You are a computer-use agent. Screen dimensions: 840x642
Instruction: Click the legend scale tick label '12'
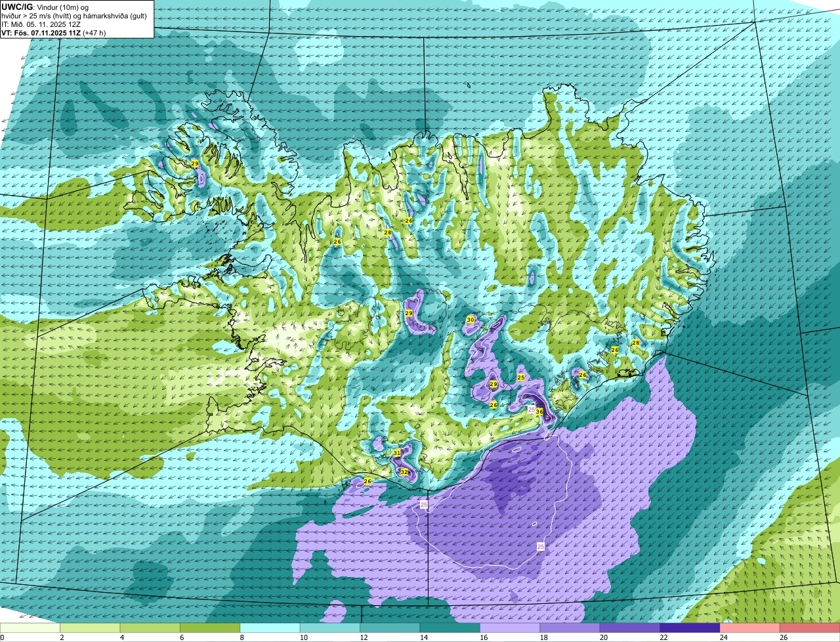[x=362, y=637]
